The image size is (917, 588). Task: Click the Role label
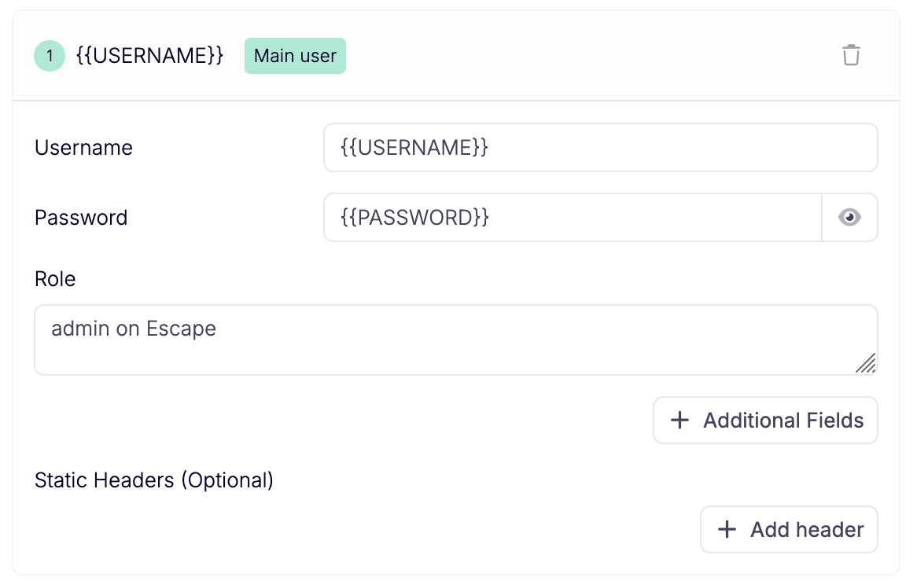click(55, 279)
